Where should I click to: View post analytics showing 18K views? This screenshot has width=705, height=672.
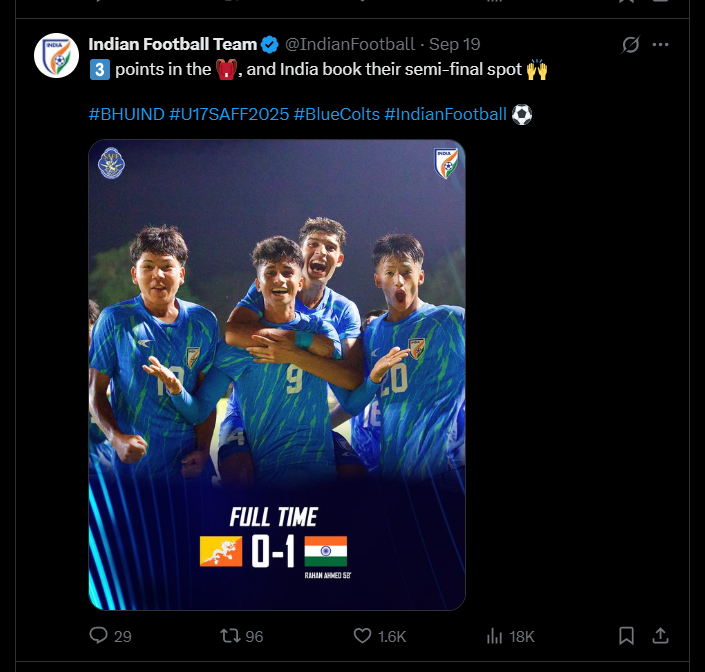tap(494, 636)
